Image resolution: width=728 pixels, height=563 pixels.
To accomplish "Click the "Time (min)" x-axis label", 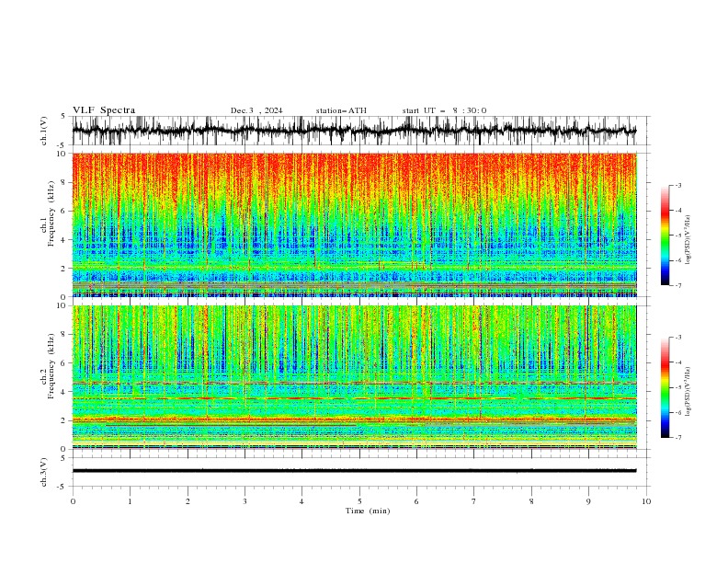I will pos(368,511).
